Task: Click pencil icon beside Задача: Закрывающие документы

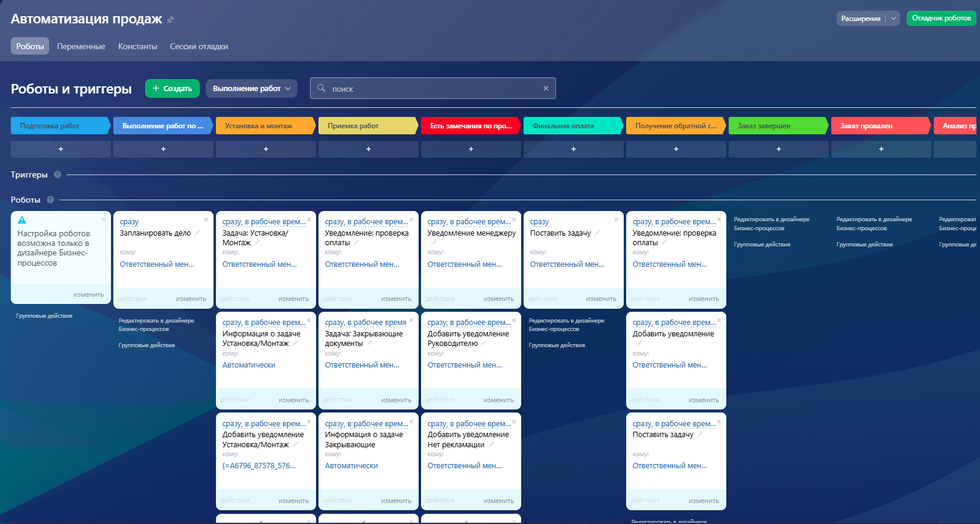Action: (x=369, y=344)
